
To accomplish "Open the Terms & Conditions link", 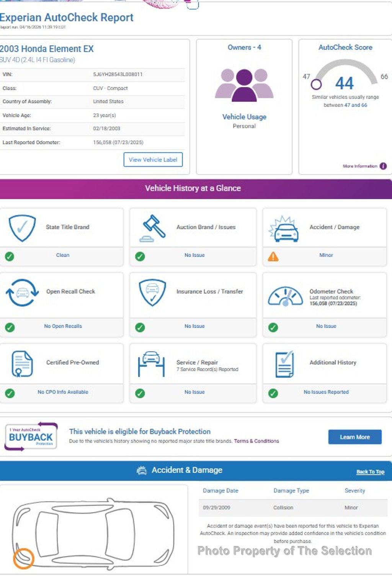I will [256, 441].
